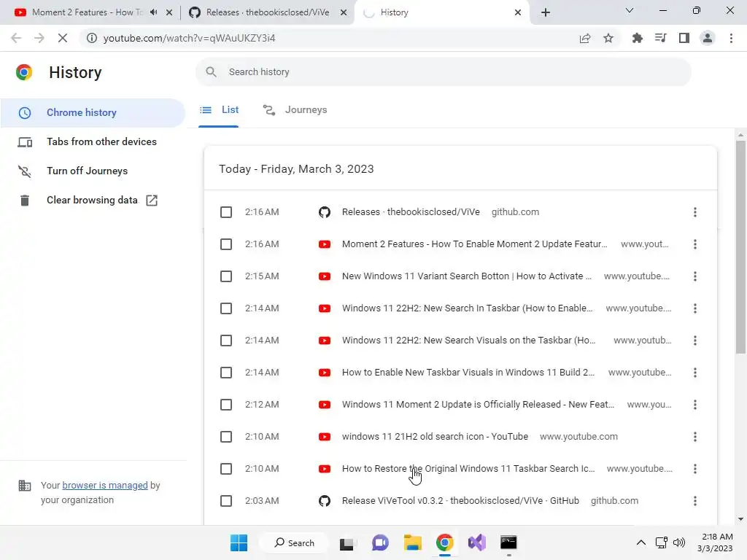The width and height of the screenshot is (747, 560).
Task: Open the terminal window from the taskbar
Action: click(508, 542)
